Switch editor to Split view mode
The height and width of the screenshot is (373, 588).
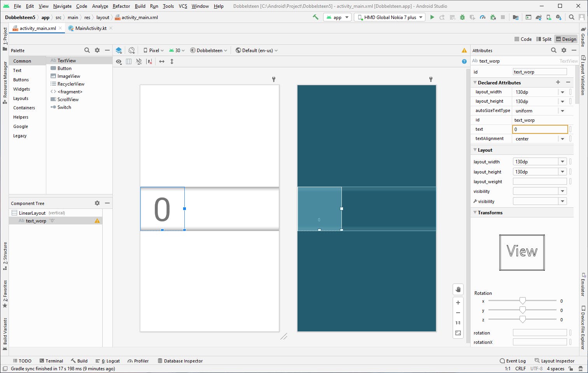tap(544, 39)
